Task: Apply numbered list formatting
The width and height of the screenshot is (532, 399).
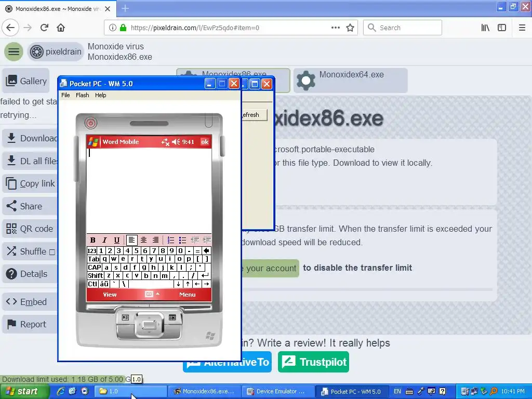Action: 170,240
